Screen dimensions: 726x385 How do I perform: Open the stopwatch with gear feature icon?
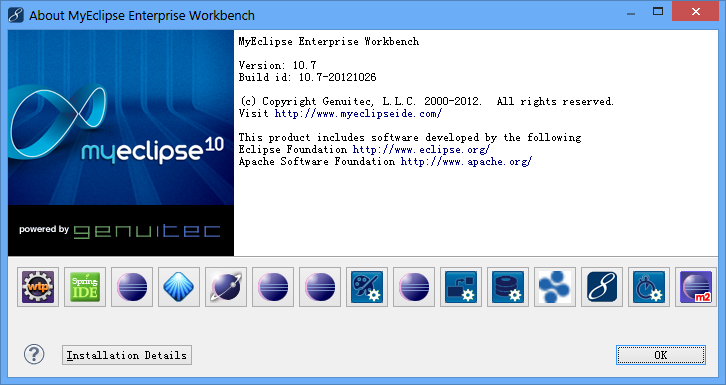[x=649, y=287]
